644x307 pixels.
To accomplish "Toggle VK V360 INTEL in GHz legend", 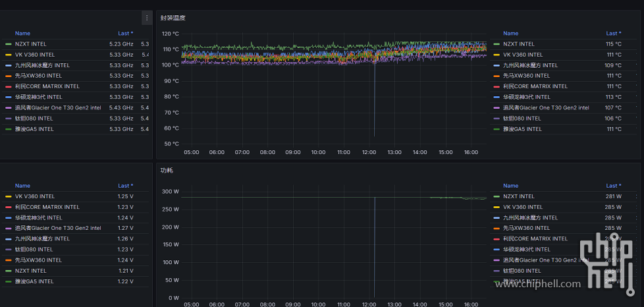I will tap(35, 55).
